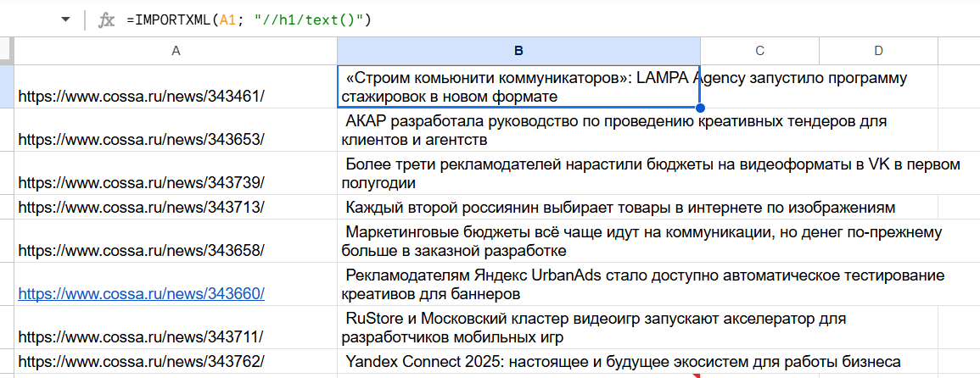The width and height of the screenshot is (980, 378).
Task: Click the fill handle on the selected cell
Action: 700,108
